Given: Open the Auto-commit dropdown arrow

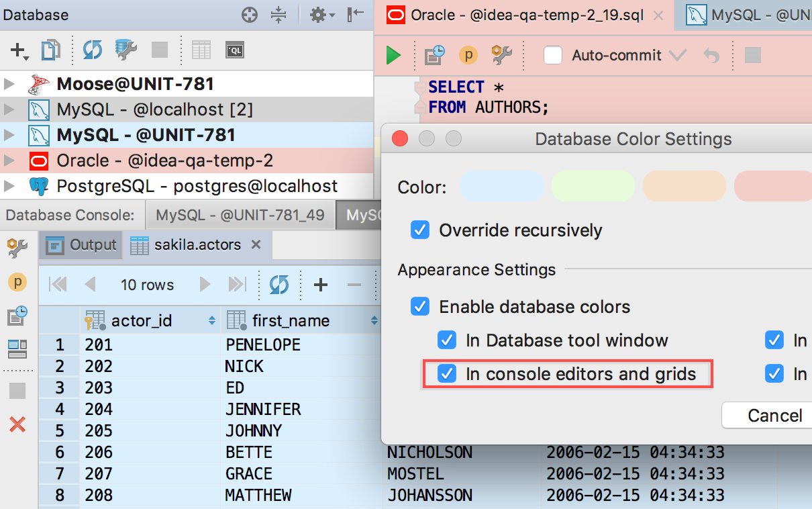Looking at the screenshot, I should [678, 55].
